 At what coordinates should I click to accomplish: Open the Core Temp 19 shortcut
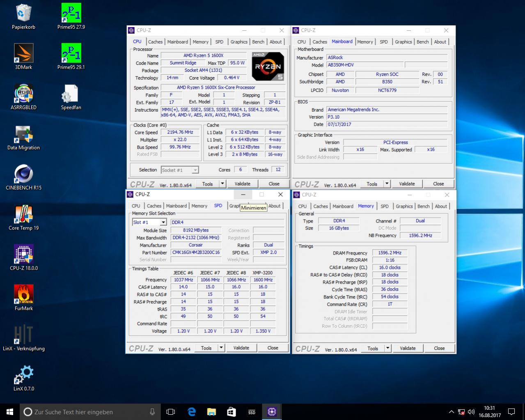pos(23,215)
